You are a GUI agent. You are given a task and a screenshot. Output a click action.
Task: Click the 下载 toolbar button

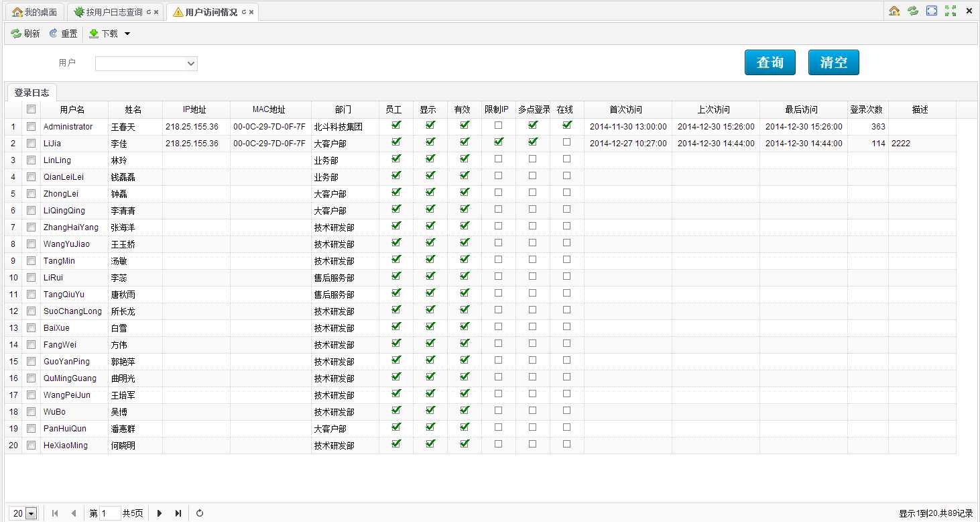(104, 34)
